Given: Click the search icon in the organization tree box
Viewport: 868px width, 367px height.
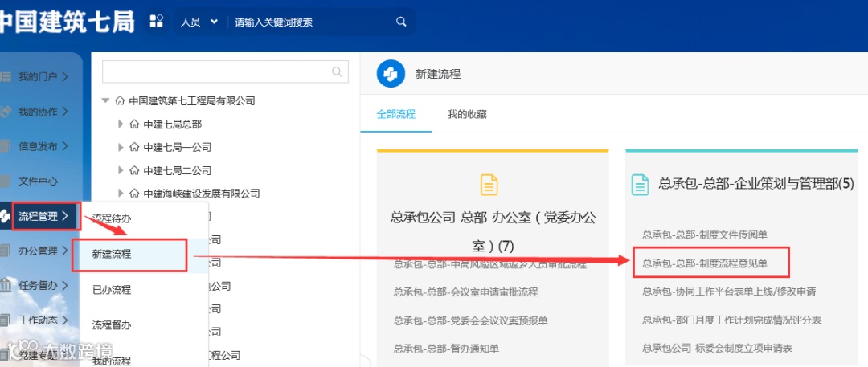Looking at the screenshot, I should click(x=337, y=71).
